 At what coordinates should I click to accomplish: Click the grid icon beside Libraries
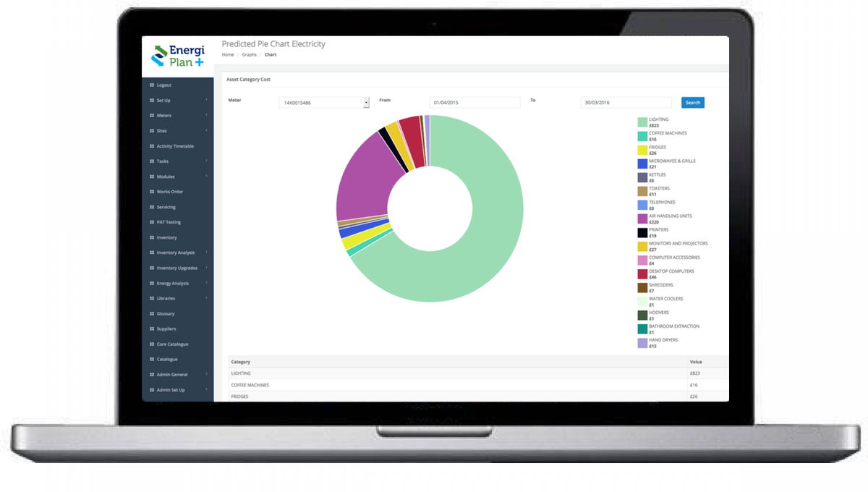(x=152, y=298)
